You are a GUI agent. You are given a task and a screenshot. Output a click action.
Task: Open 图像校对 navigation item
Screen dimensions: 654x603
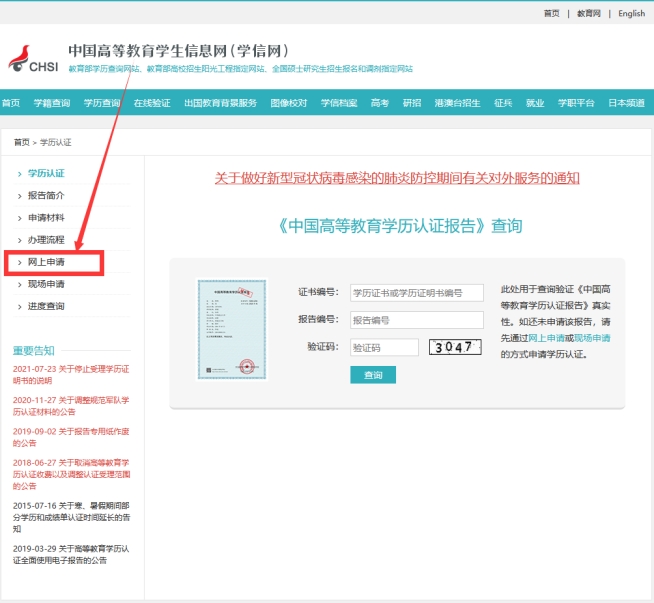289,103
